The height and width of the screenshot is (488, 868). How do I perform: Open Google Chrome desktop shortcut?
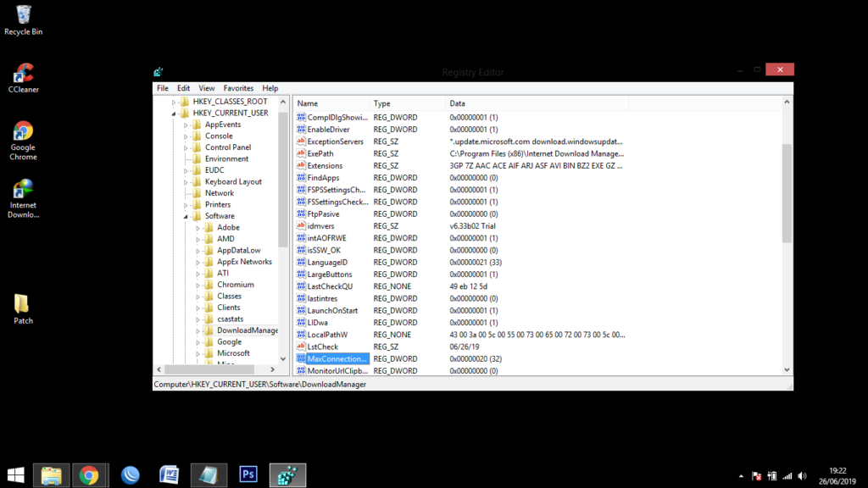tap(23, 141)
